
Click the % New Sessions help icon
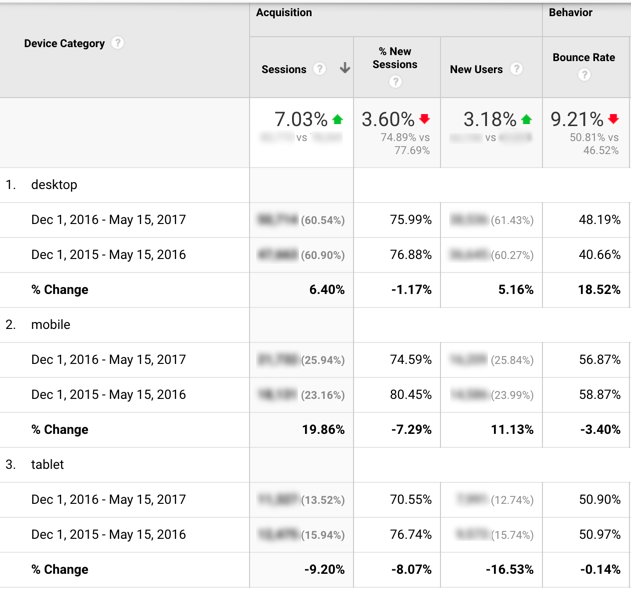tap(395, 82)
